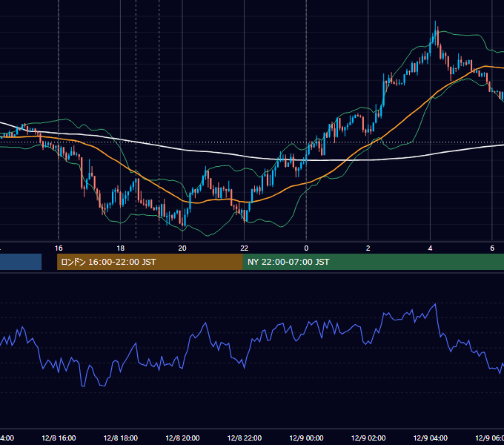The width and height of the screenshot is (504, 445).
Task: Click the 6 hour label on upper axis
Action: (x=492, y=248)
